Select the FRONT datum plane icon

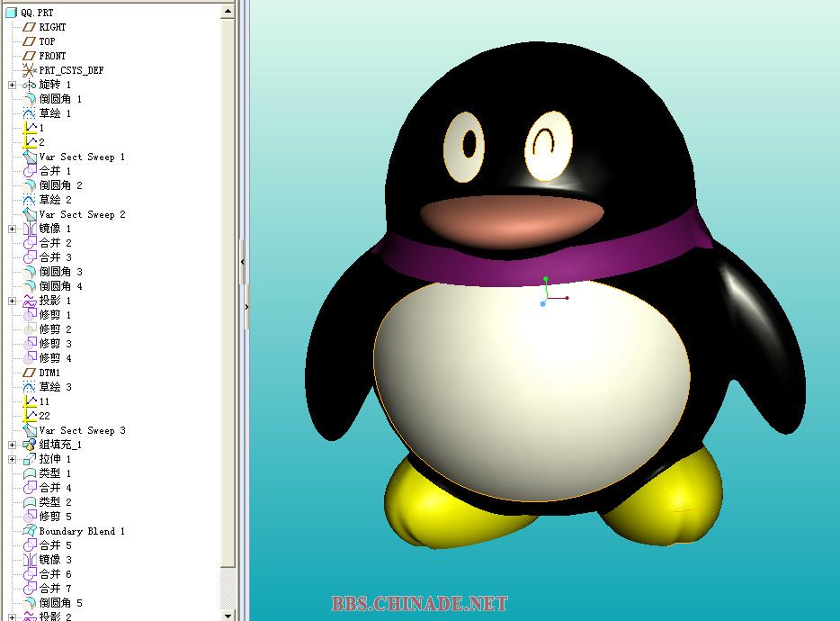(29, 56)
